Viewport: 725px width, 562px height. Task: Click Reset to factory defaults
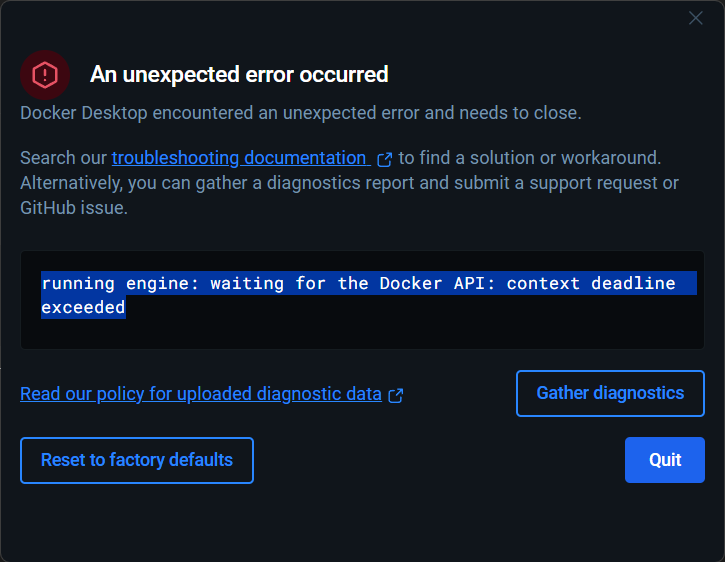137,460
